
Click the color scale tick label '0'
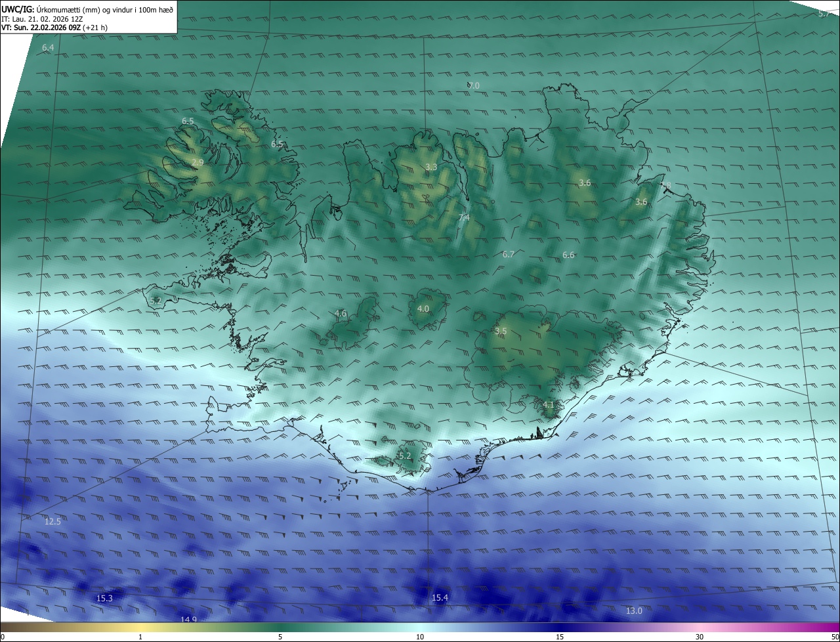pos(3,637)
